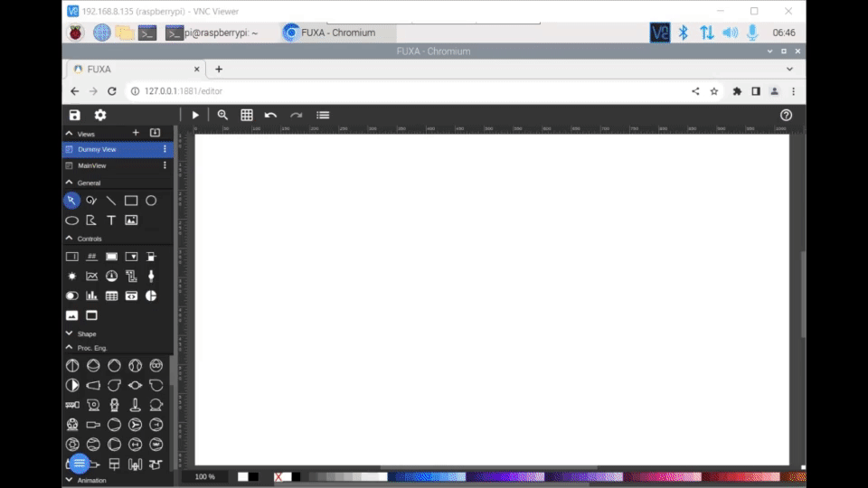Launch the view with the play button
This screenshot has height=488, width=868.
195,115
